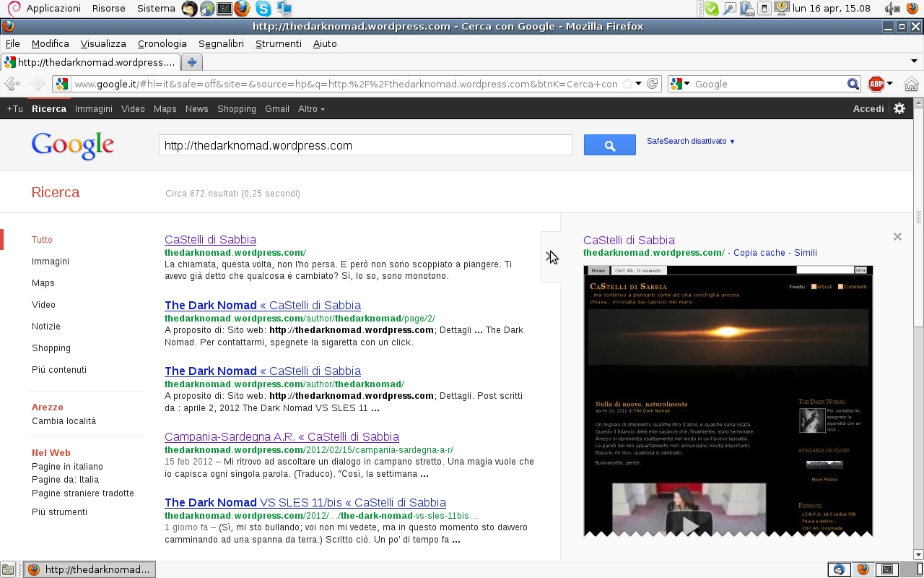The image size is (924, 578).
Task: Click the Adblock Plus ABP icon
Action: 876,84
